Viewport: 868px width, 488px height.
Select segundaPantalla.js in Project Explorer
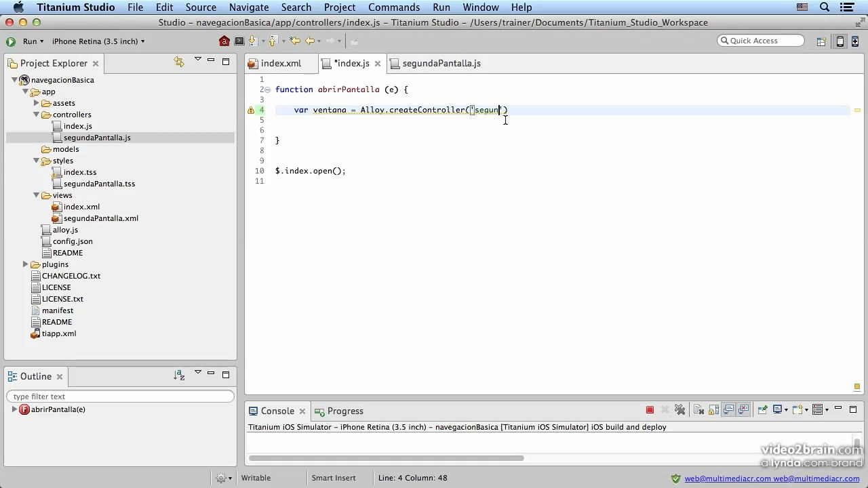coord(97,138)
